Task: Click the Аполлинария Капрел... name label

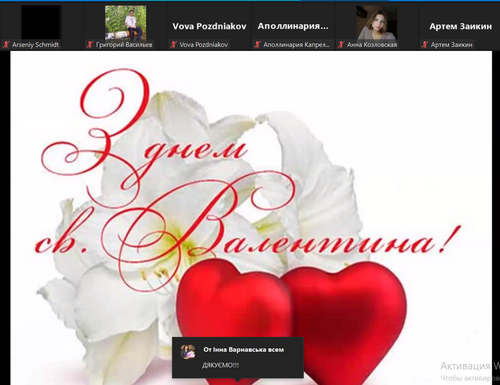Action: pyautogui.click(x=296, y=45)
